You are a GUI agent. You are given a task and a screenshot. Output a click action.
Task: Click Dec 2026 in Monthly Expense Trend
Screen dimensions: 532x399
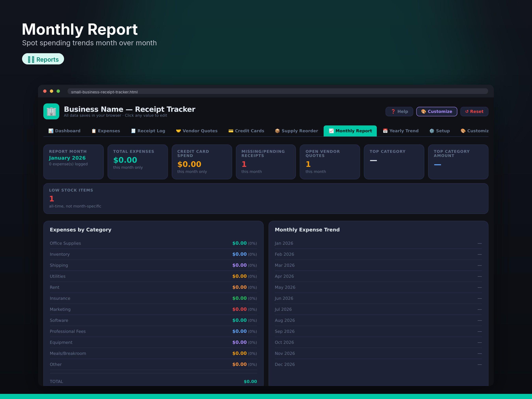[x=285, y=364]
